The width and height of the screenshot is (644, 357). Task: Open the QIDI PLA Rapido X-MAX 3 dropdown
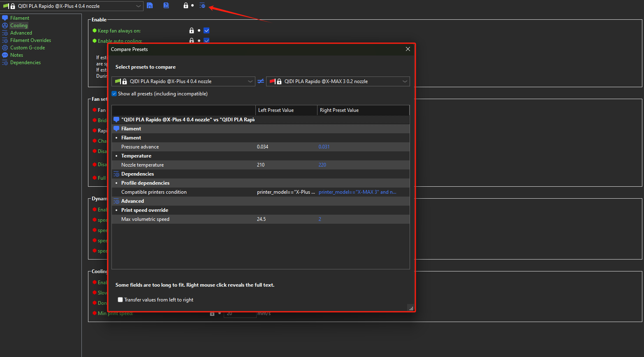click(x=338, y=81)
